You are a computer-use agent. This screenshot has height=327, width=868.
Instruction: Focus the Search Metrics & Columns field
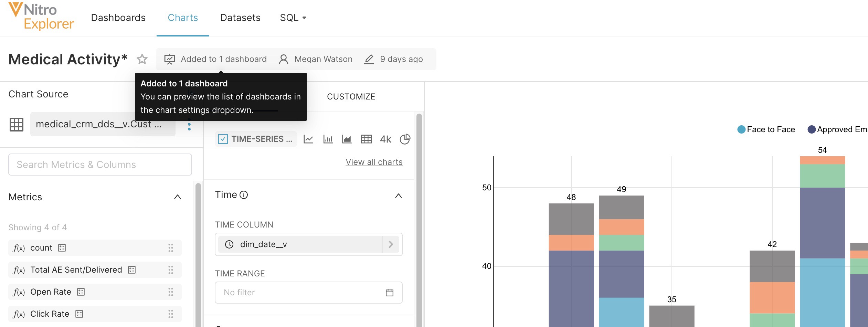(100, 165)
